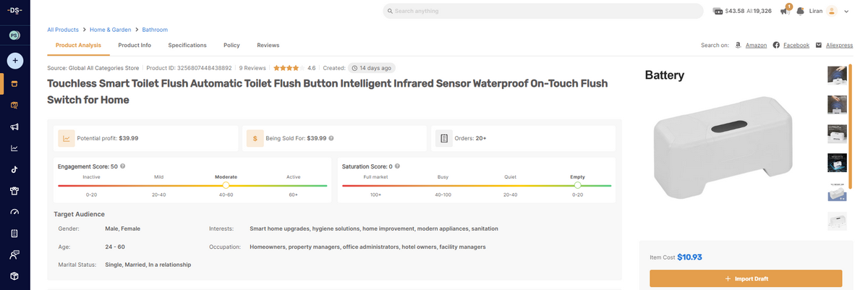Search this product on Amazon link
The height and width of the screenshot is (290, 868).
756,46
